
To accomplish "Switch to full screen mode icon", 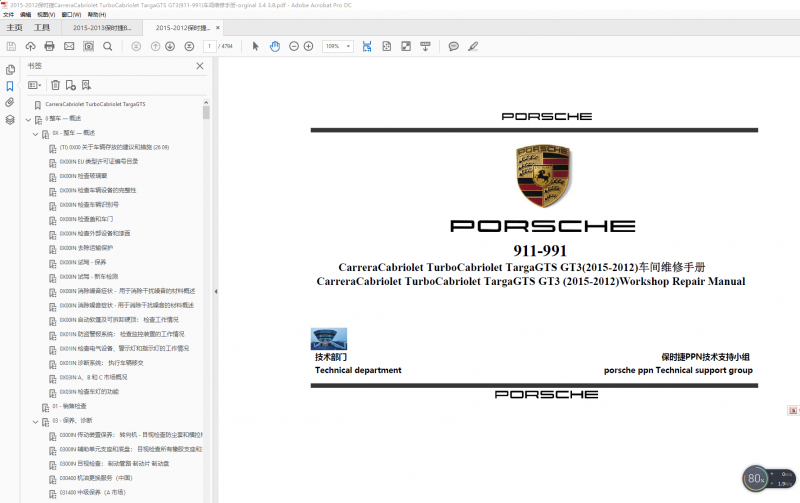I will [x=406, y=46].
